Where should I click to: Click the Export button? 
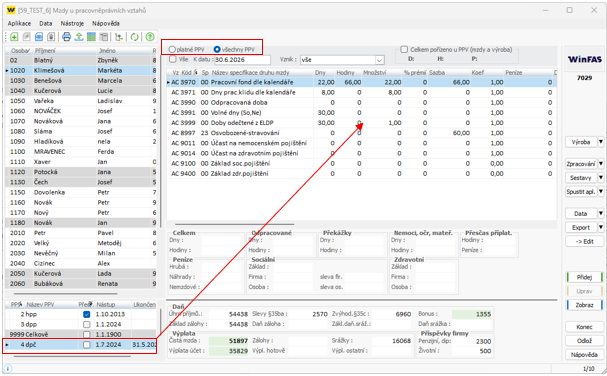581,227
